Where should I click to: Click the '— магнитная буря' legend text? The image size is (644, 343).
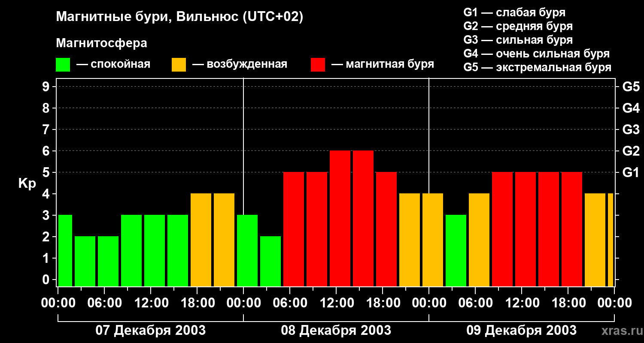coord(383,64)
